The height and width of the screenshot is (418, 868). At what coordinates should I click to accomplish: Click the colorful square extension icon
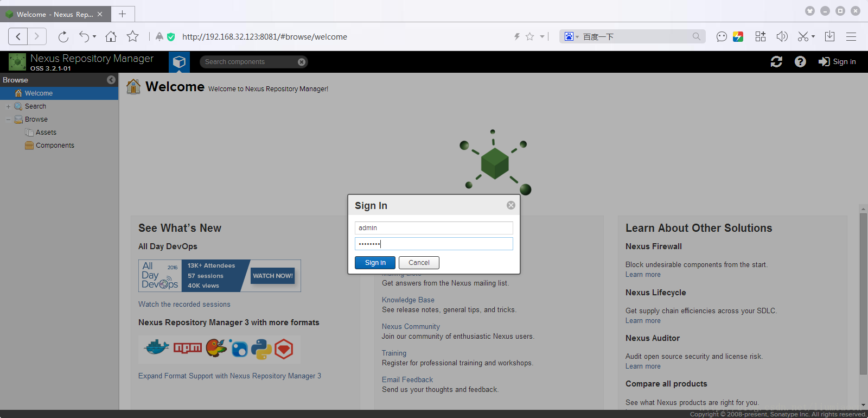738,36
